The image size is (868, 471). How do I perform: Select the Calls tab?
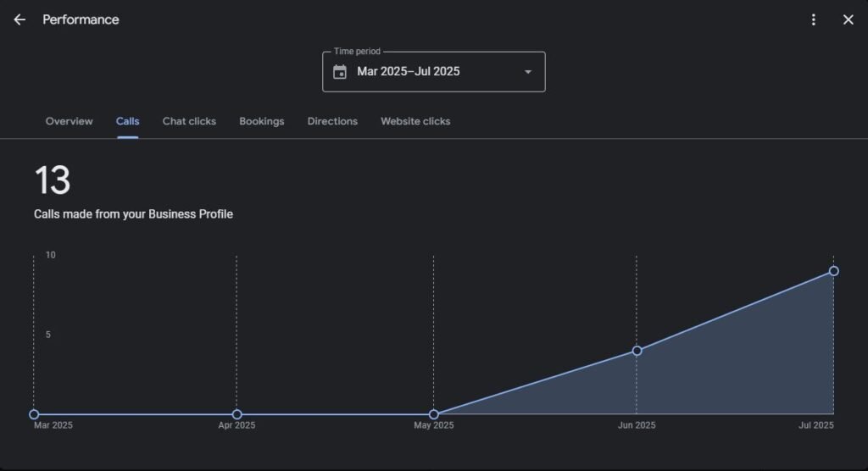128,121
